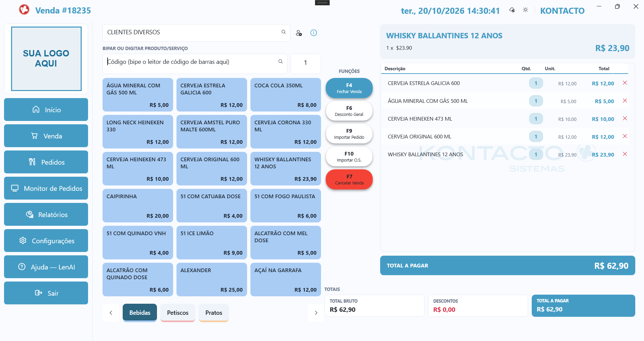Click the quantity field showing 1
Viewport: 644px width, 341px height.
coord(306,63)
